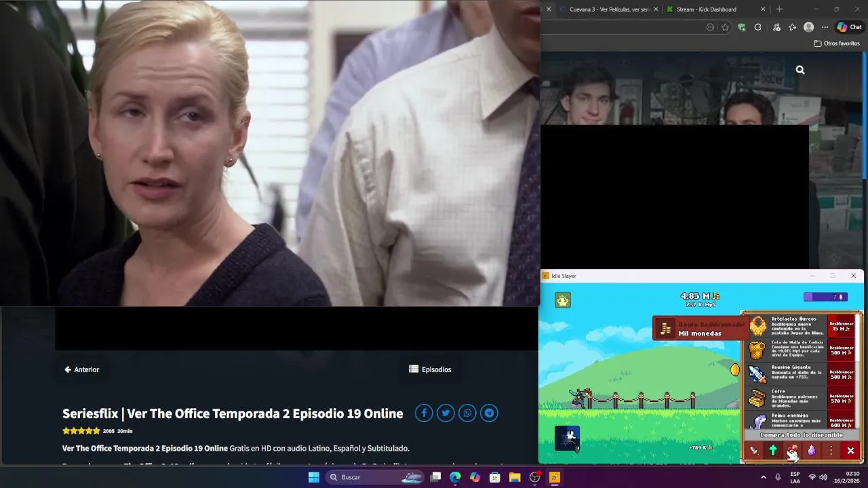Open the red mushroom tab in Idle Slayer
The width and height of the screenshot is (868, 488).
[x=792, y=451]
